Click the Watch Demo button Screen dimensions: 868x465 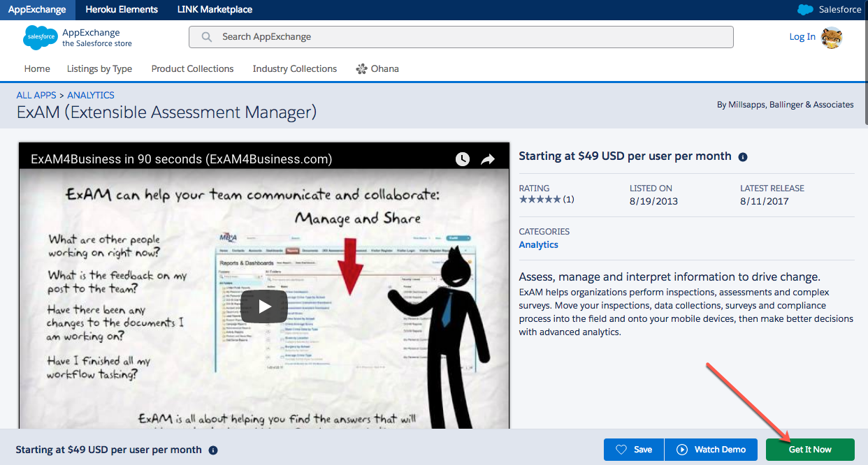pyautogui.click(x=711, y=450)
